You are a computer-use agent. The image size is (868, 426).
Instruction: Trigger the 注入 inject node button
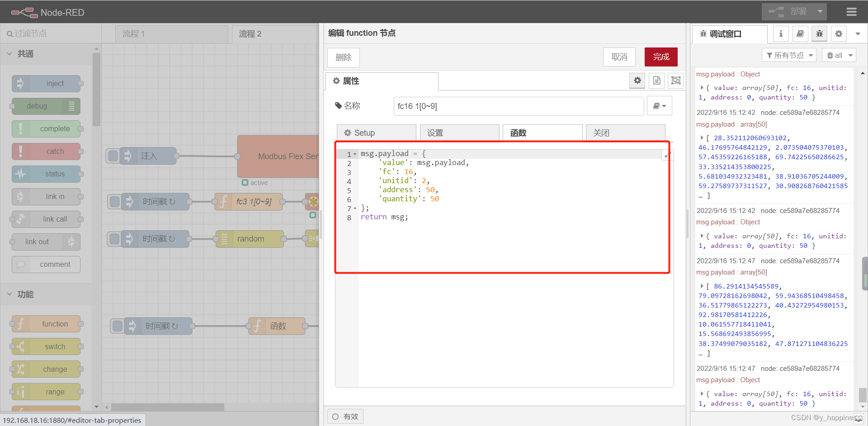(113, 156)
